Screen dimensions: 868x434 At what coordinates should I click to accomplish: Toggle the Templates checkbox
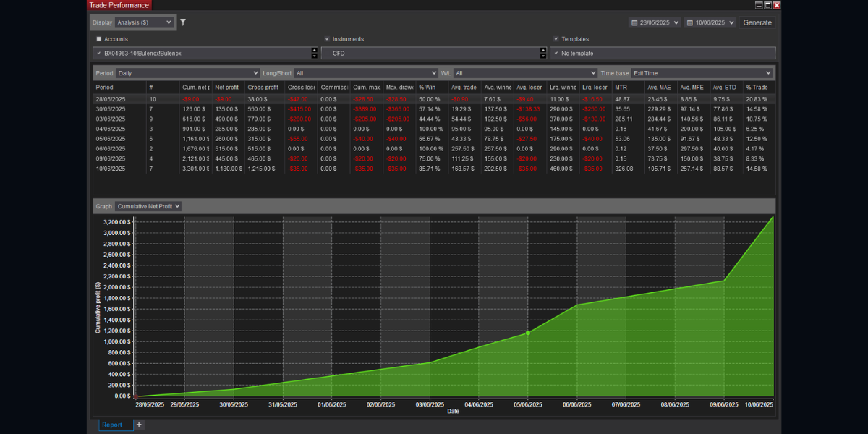click(x=556, y=39)
